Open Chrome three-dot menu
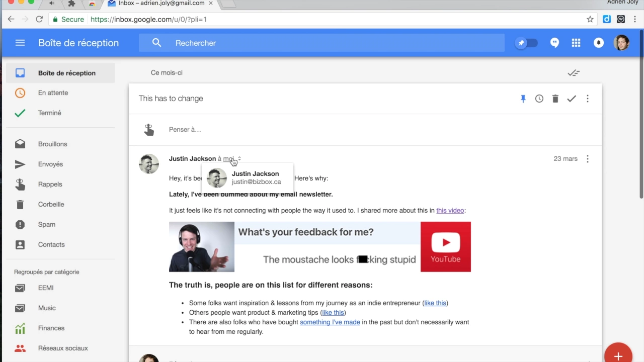 [635, 19]
